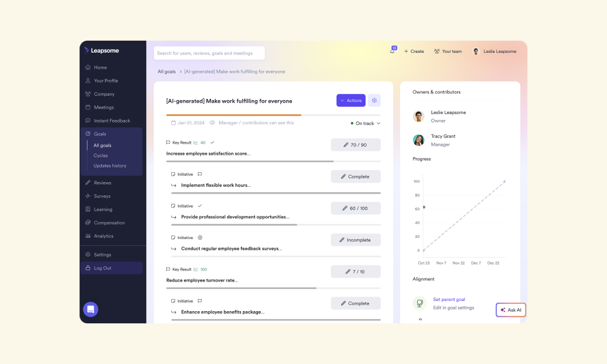Open Enhance employee benefits package initiative

tap(223, 312)
